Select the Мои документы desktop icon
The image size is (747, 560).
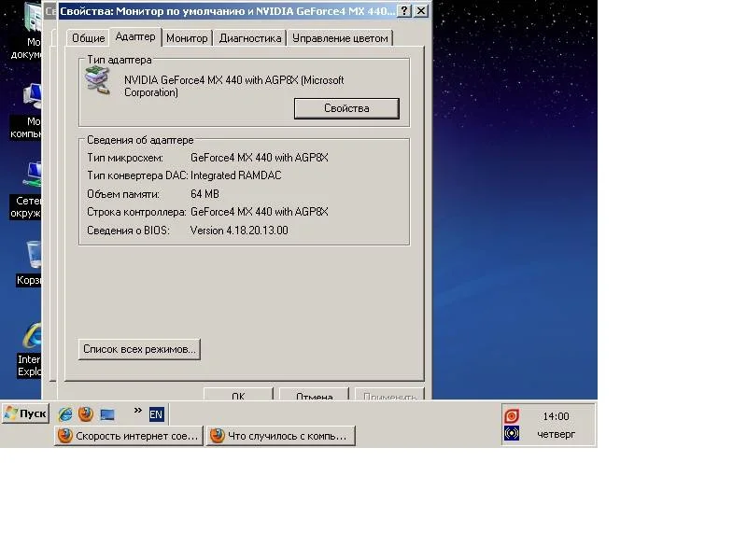(x=26, y=32)
